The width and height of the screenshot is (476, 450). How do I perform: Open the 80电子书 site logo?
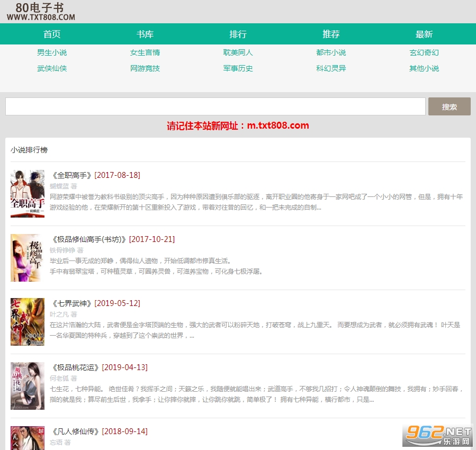[x=41, y=12]
